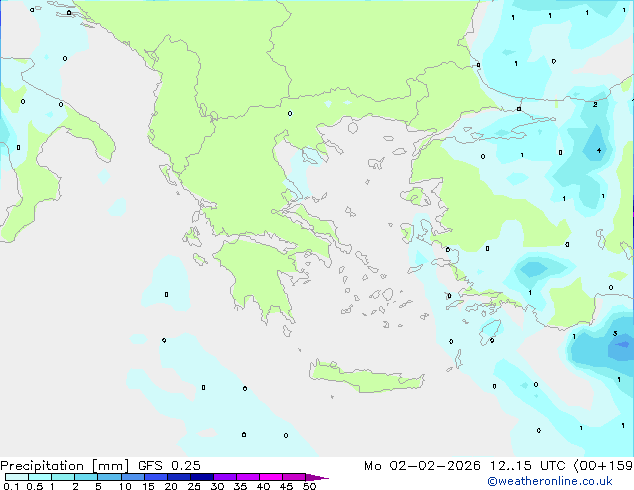This screenshot has width=634, height=490.
Task: Select the 5–10 mm legend color box
Action: coord(109,477)
